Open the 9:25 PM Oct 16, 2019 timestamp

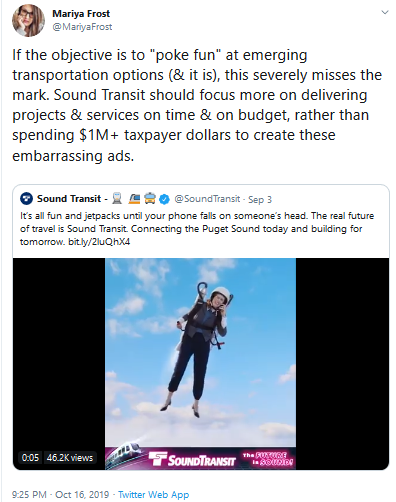(60, 494)
